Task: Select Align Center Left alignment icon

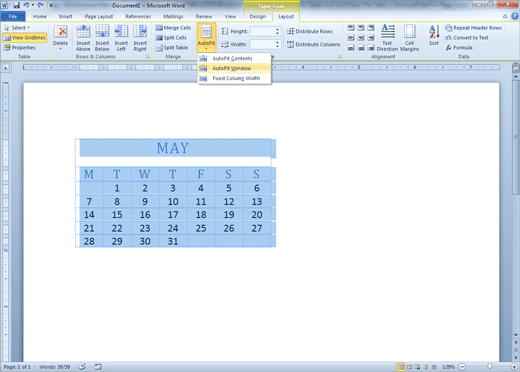Action: (351, 38)
